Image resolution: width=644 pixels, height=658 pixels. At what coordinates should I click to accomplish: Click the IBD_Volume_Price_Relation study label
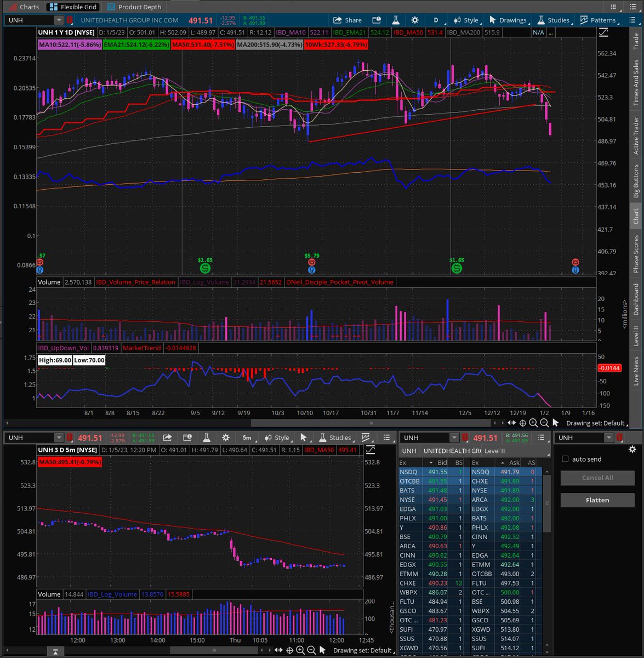click(135, 282)
